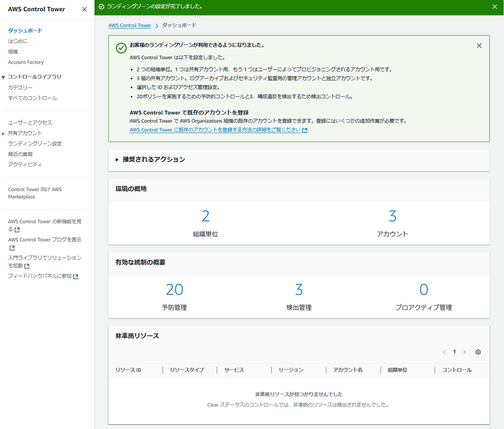Open ユーザーとアクセス in the sidebar
This screenshot has width=504, height=429.
pos(30,123)
